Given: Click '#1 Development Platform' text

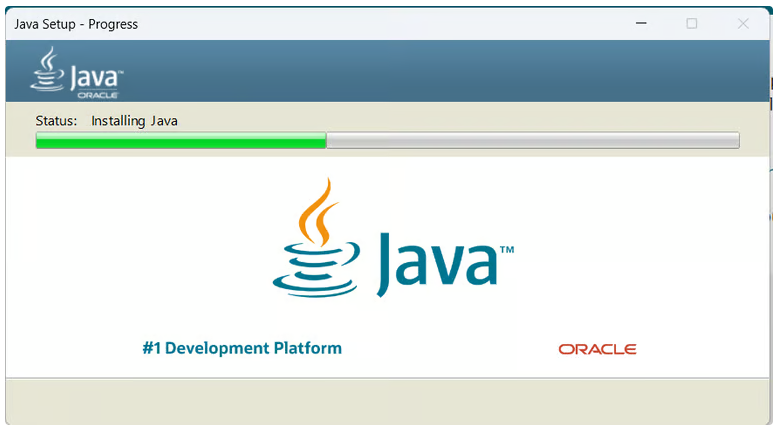Looking at the screenshot, I should click(x=242, y=348).
